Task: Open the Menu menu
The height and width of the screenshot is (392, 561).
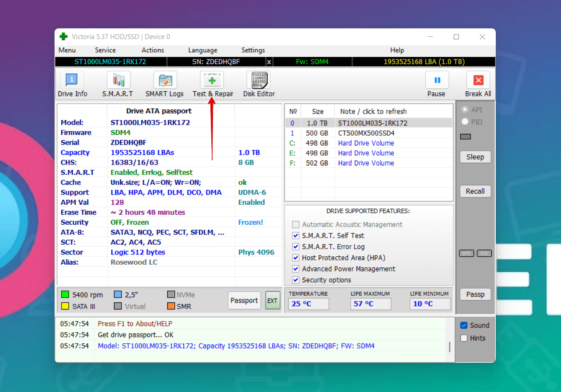Action: click(x=67, y=51)
